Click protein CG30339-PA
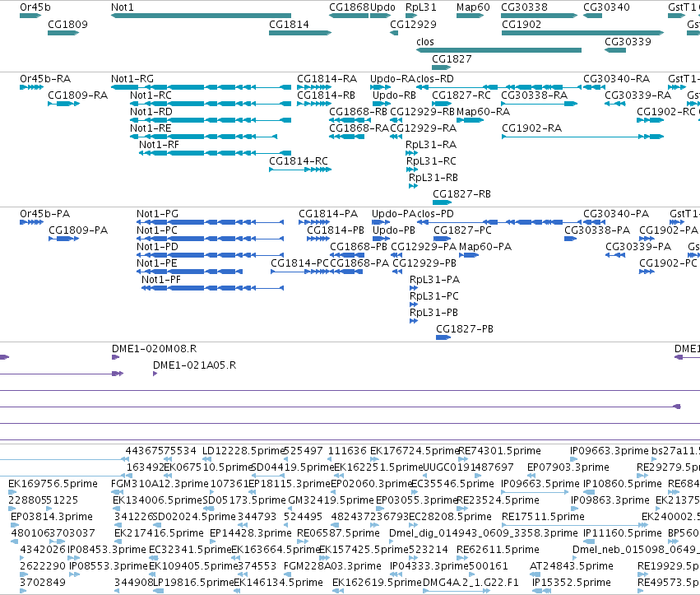The width and height of the screenshot is (700, 595). [638, 247]
